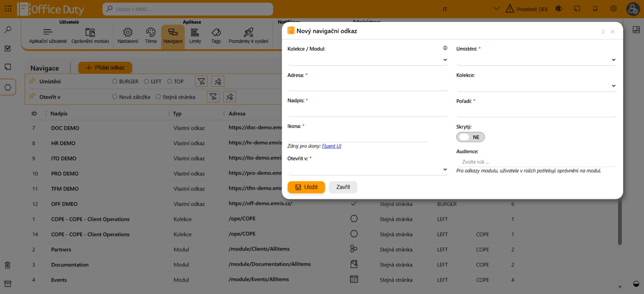This screenshot has width=644, height=294.
Task: Open the user profile avatar
Action: (x=633, y=9)
